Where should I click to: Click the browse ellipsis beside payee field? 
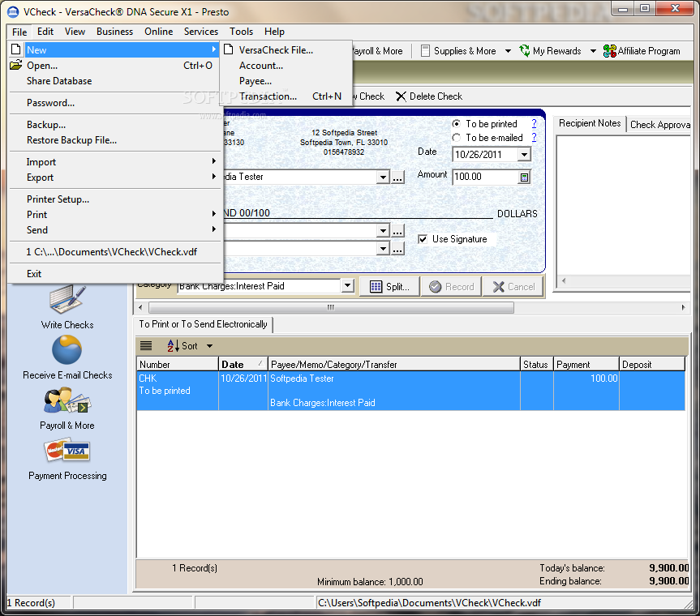(x=397, y=178)
